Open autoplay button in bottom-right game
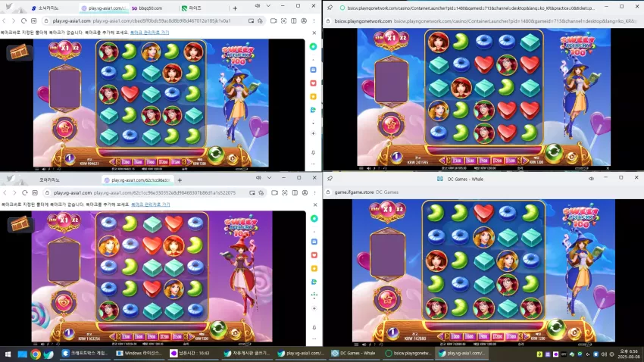644x362 pixels. pos(574,332)
